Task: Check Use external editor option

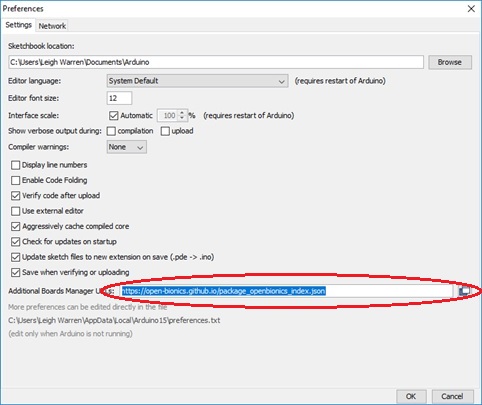Action: point(16,211)
